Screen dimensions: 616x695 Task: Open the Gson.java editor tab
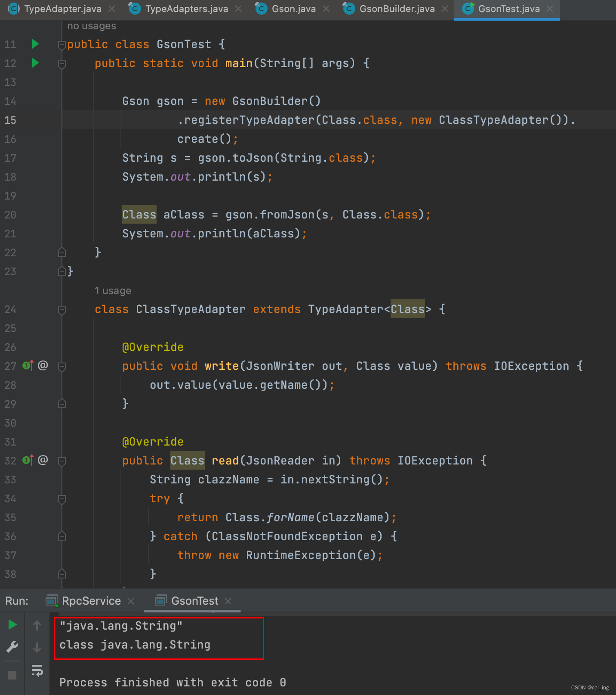tap(293, 9)
